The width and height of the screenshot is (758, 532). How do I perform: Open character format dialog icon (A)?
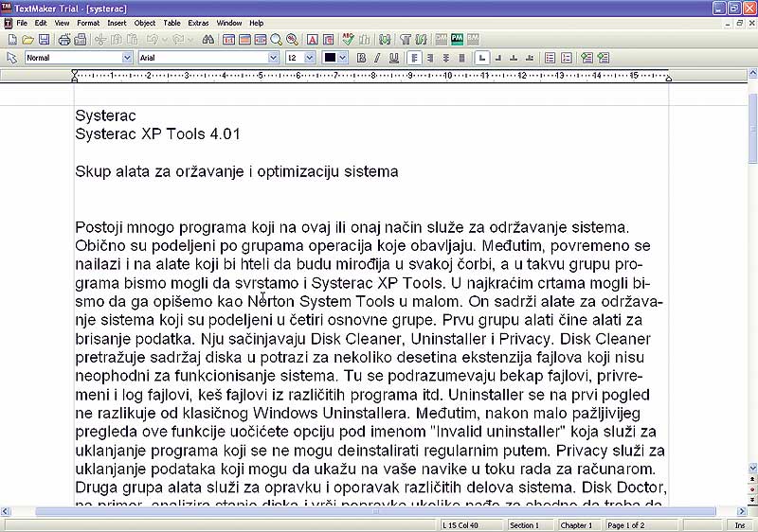point(313,40)
